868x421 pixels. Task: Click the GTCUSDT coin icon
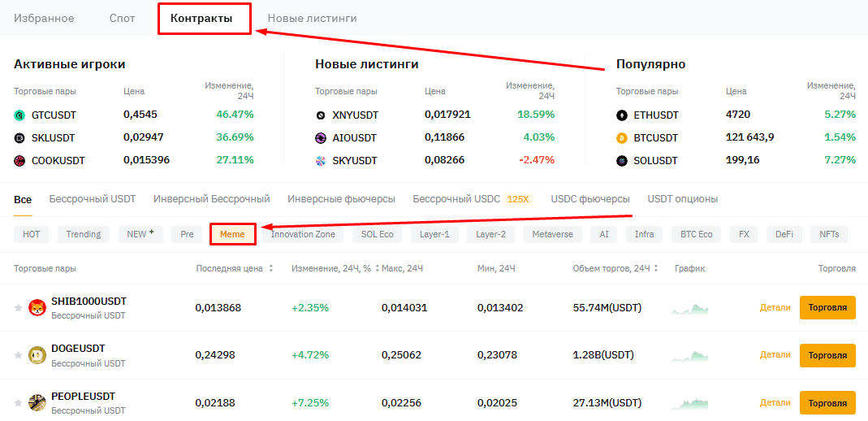tap(19, 115)
